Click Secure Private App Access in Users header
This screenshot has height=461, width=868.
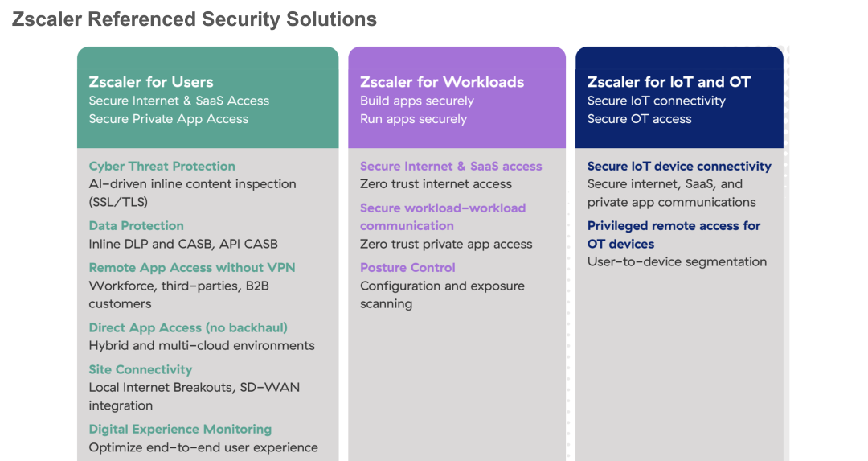point(168,119)
